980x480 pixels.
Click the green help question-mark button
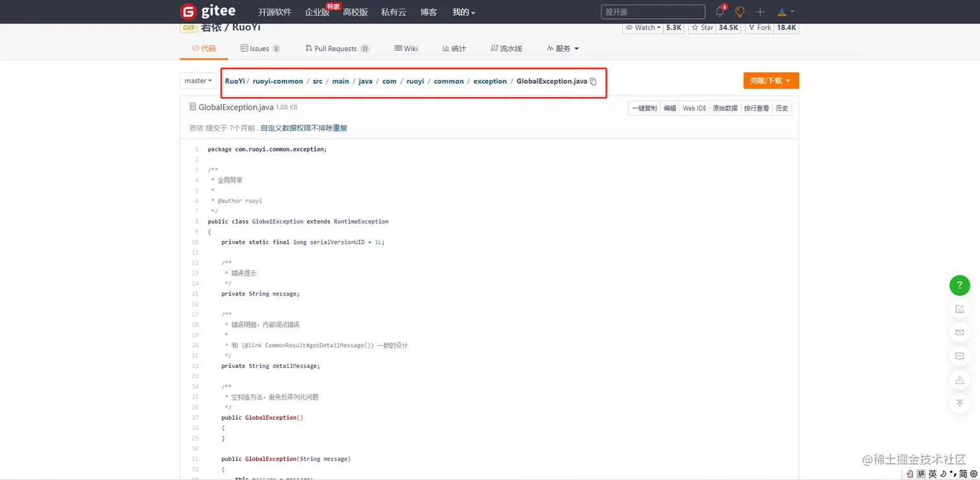click(960, 285)
